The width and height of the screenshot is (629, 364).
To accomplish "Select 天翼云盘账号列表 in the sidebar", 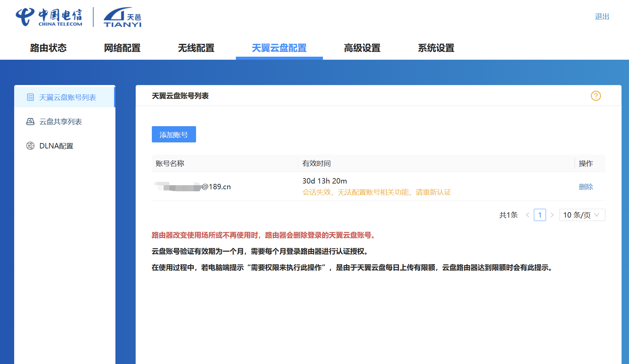I will [65, 97].
